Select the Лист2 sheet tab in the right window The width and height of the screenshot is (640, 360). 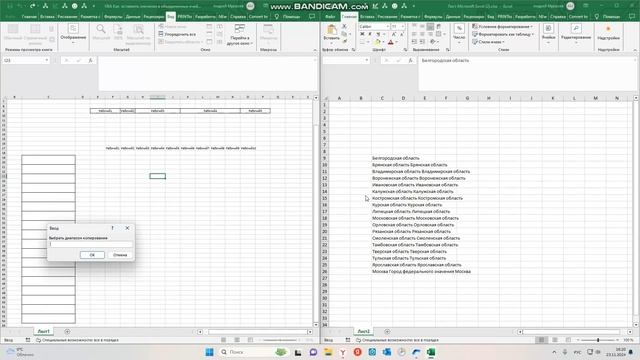click(x=363, y=331)
